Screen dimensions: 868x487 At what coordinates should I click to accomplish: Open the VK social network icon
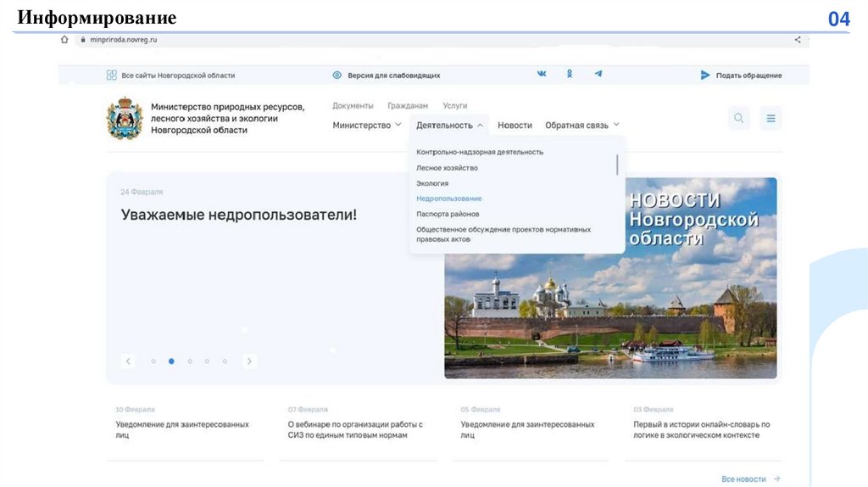pos(542,74)
